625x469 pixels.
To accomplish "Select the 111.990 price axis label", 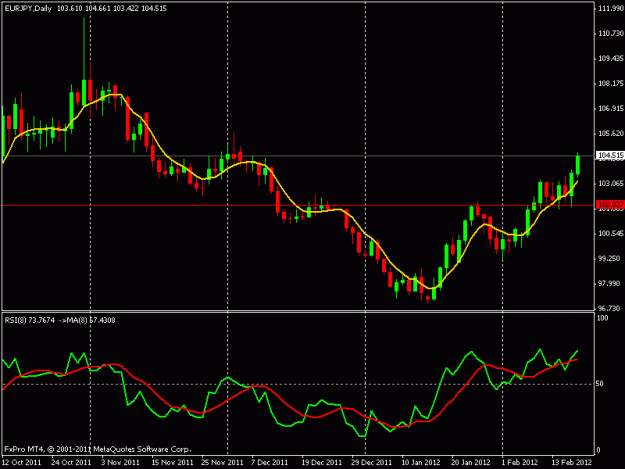I will click(610, 8).
